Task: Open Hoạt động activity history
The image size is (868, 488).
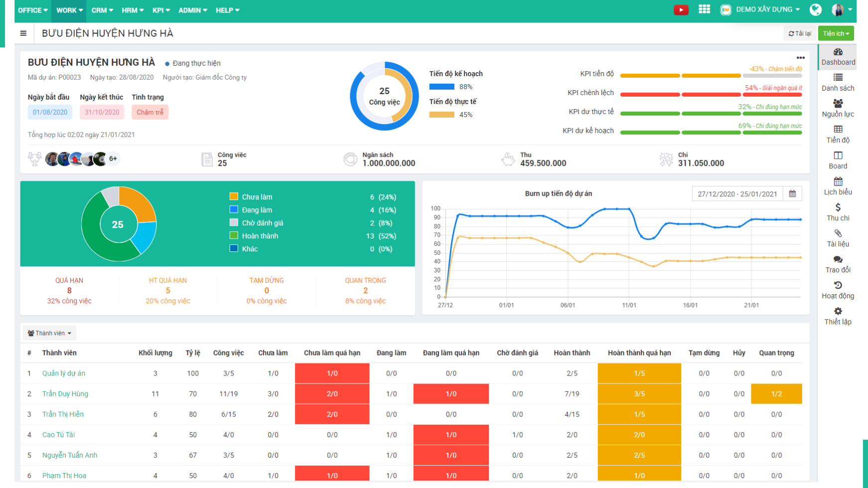Action: click(838, 290)
